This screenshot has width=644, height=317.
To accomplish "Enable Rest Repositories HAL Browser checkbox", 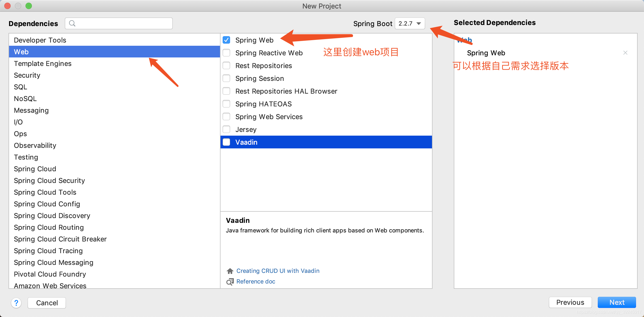I will (x=226, y=91).
